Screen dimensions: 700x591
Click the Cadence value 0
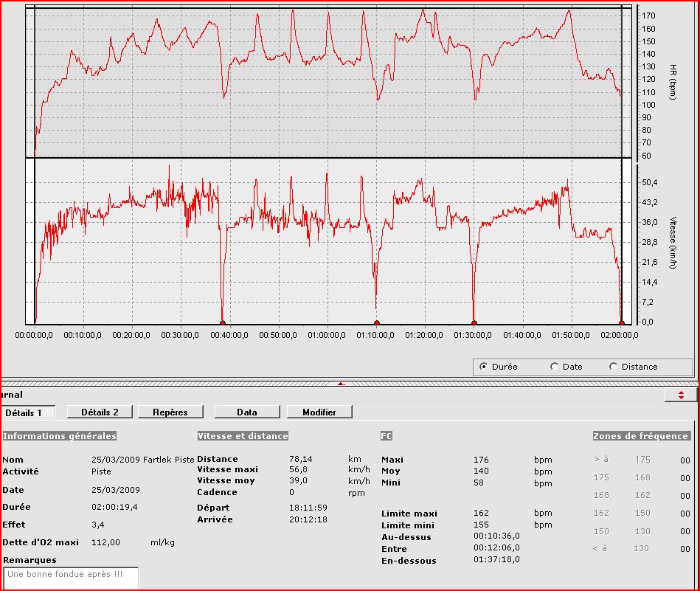(x=291, y=492)
